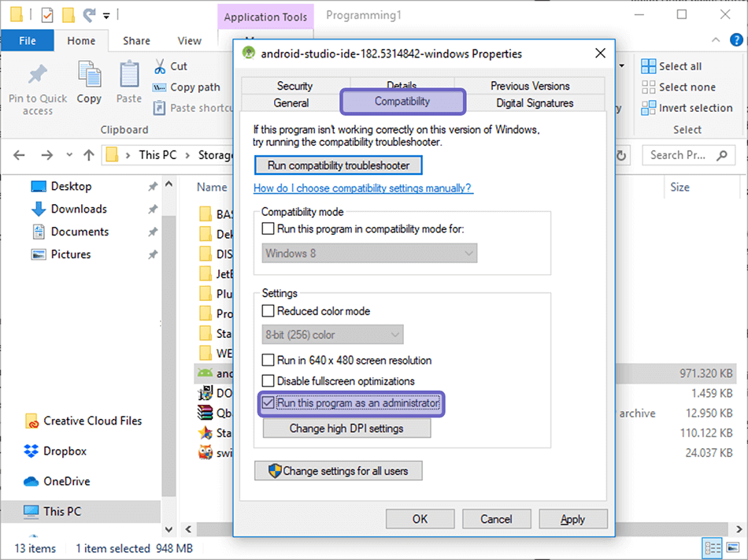
Task: Go up one folder level
Action: tap(89, 155)
